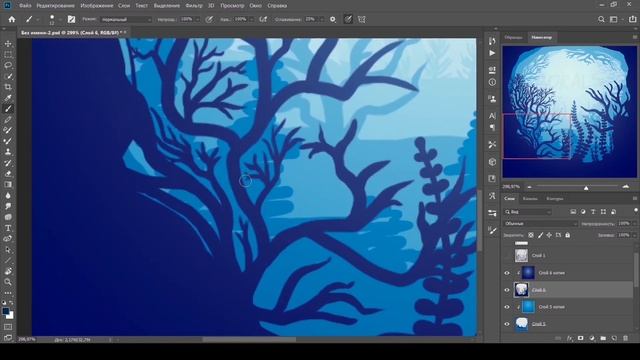
Task: Toggle lock all padlock icon
Action: 568,235
